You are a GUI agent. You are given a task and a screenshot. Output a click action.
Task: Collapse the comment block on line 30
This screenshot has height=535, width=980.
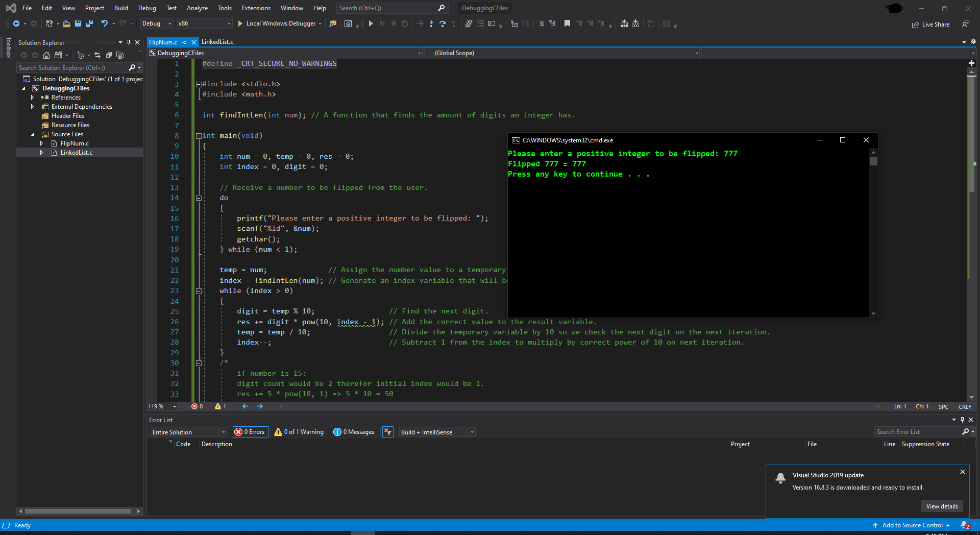point(199,363)
